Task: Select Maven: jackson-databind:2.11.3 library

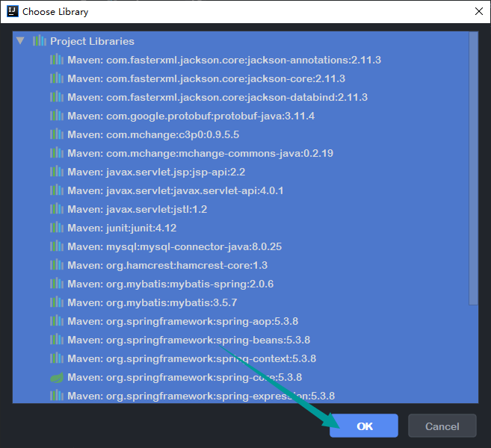Action: [x=217, y=97]
